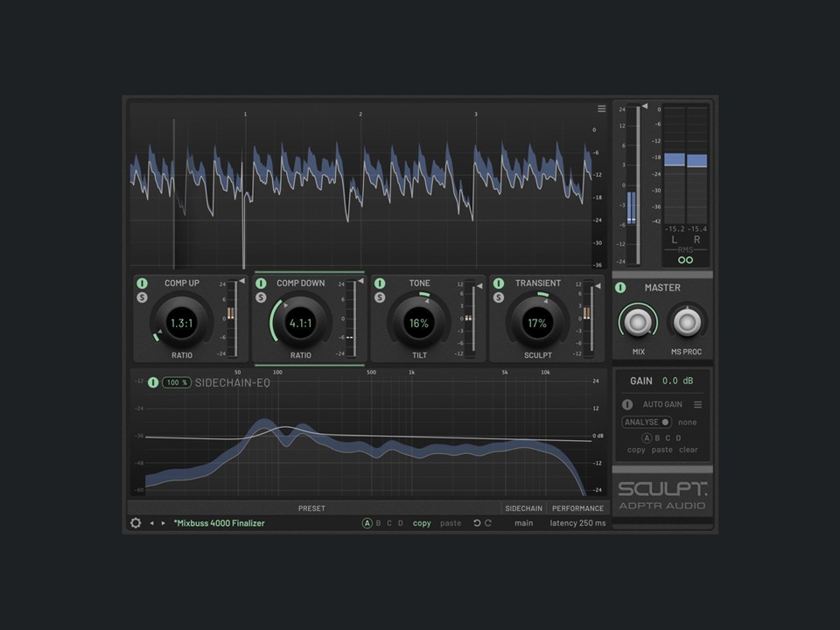Toggle the RMS stereo link icon
This screenshot has height=630, width=840.
686,260
